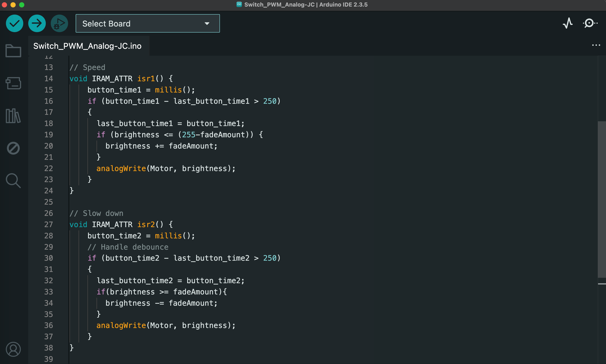The image size is (606, 364).
Task: Click the Verify sketch checkmark button
Action: 15,23
